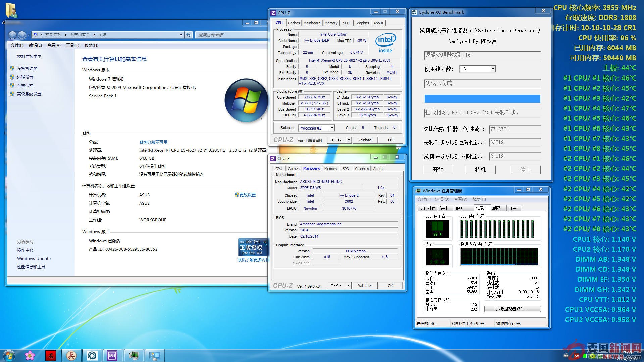
Task: Open the Processor #2 selection dropdown
Action: point(331,128)
